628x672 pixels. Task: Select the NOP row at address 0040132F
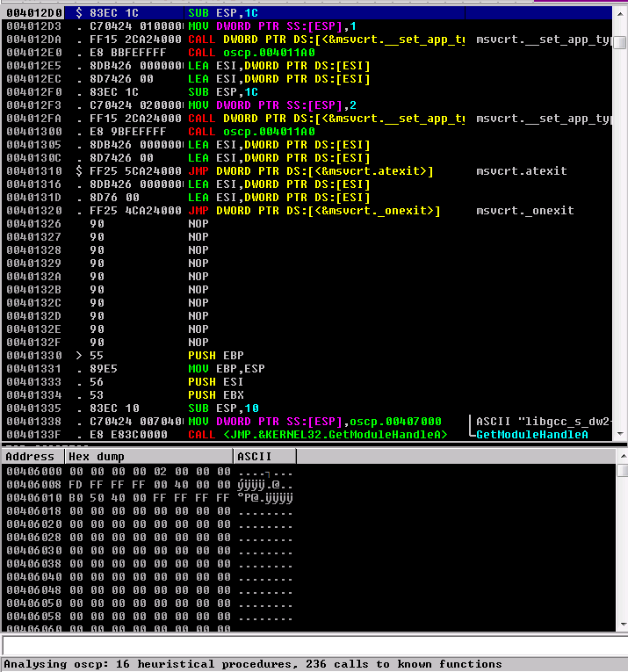[x=307, y=343]
